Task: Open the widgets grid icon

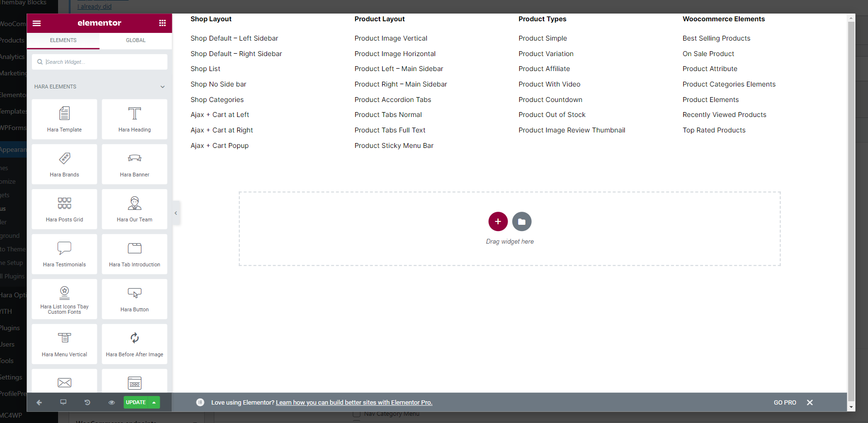Action: pos(162,23)
